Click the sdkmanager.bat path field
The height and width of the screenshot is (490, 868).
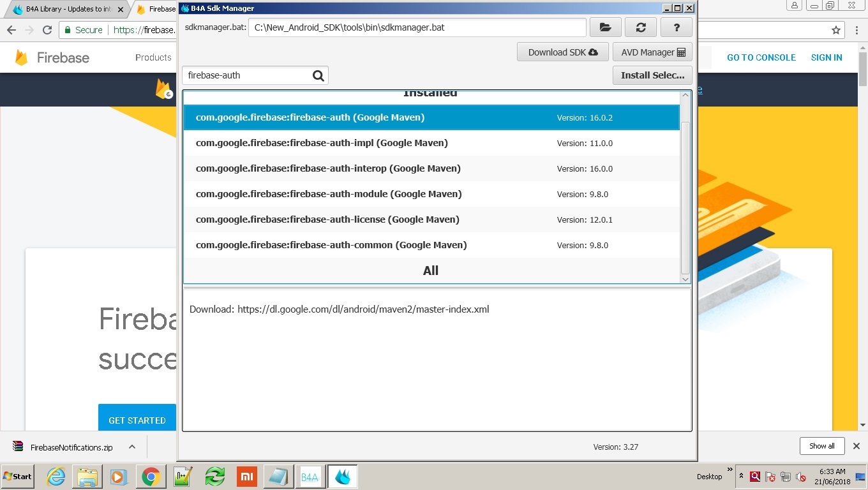[x=417, y=27]
